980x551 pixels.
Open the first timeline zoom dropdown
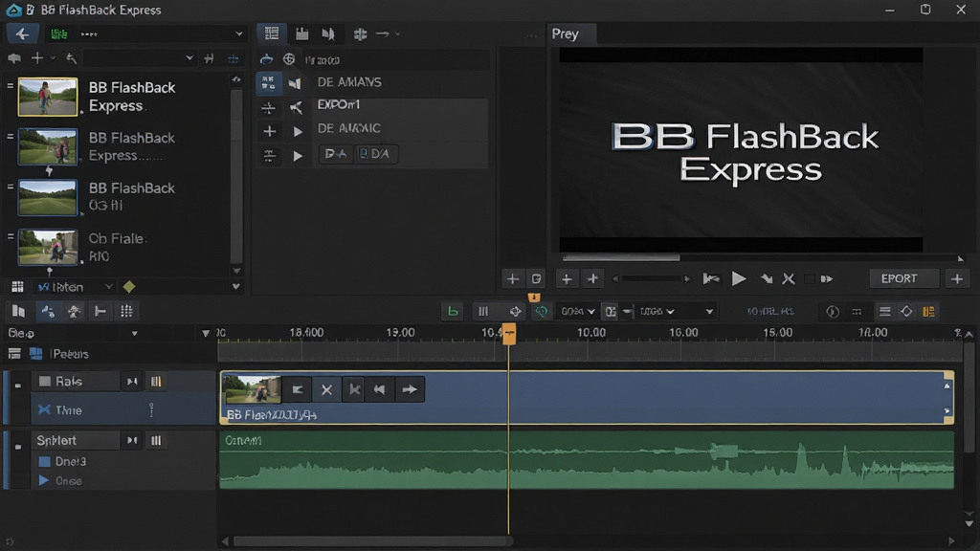point(577,311)
